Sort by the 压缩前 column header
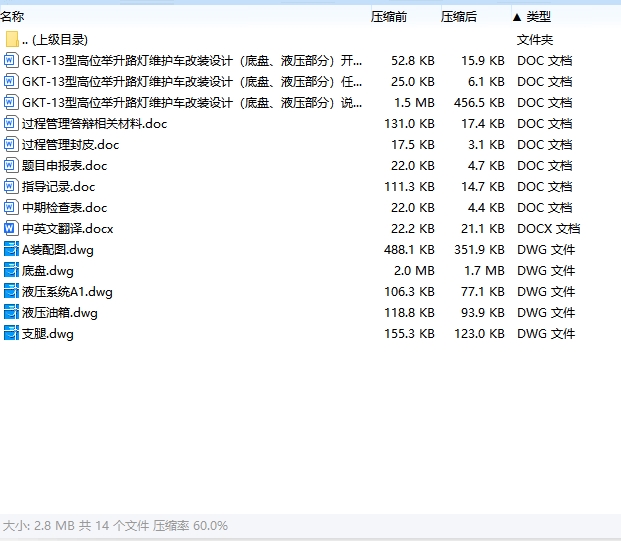Image resolution: width=621 pixels, height=541 pixels. [389, 17]
